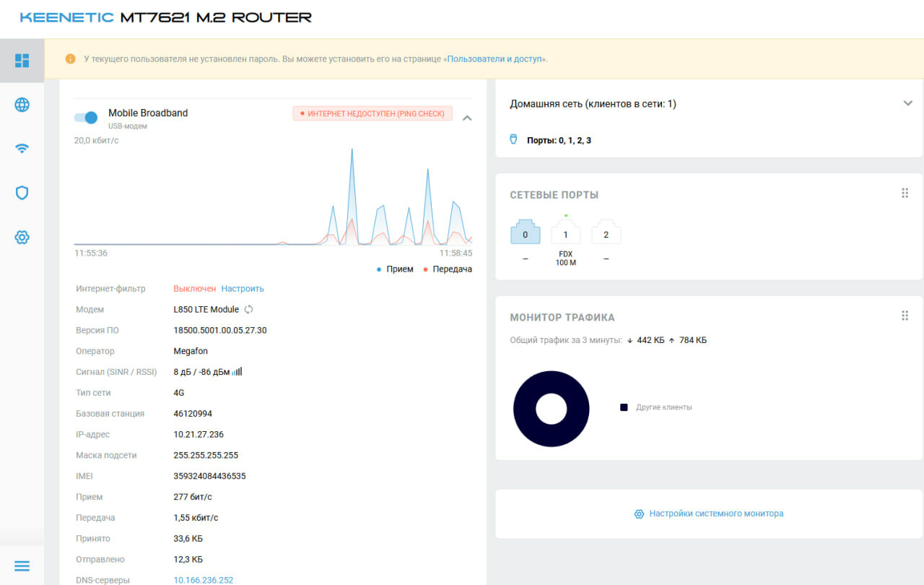
Task: Open the shield security sidebar icon
Action: [22, 193]
